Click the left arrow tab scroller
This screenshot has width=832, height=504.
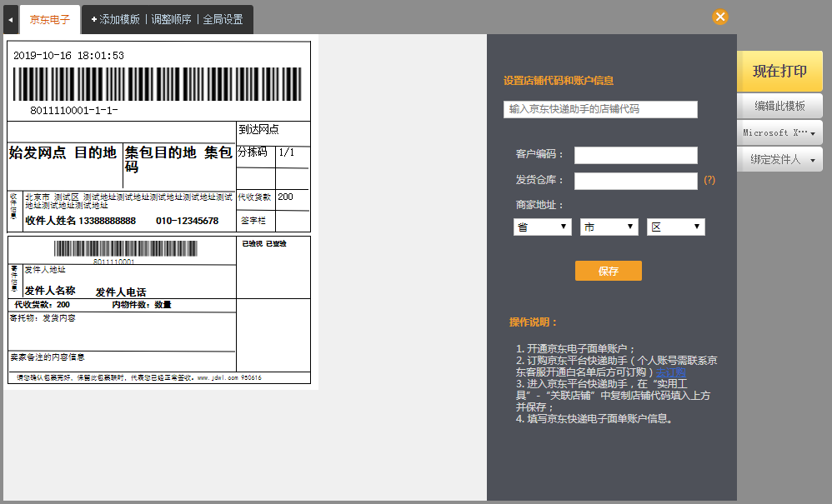point(11,20)
